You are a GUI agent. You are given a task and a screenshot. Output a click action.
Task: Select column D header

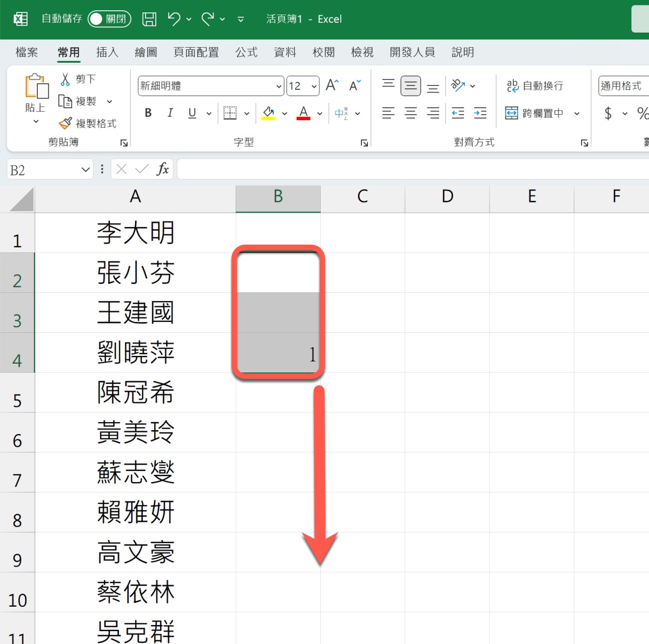point(447,196)
